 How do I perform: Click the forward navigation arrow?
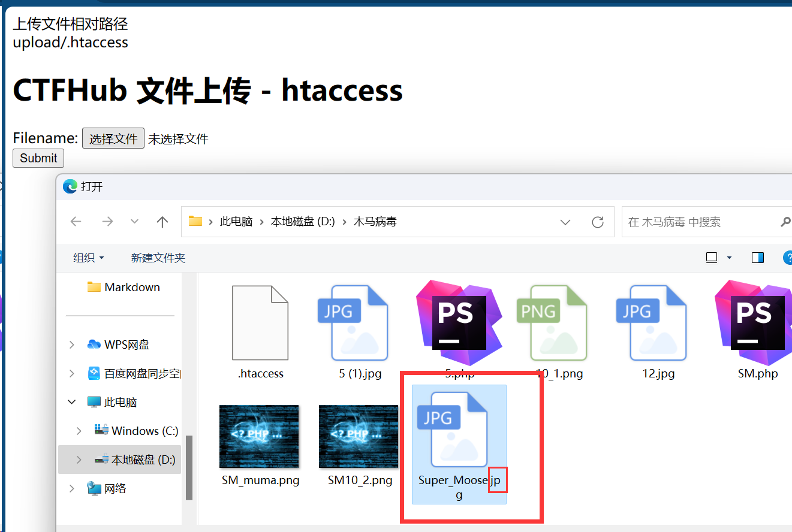pyautogui.click(x=107, y=222)
